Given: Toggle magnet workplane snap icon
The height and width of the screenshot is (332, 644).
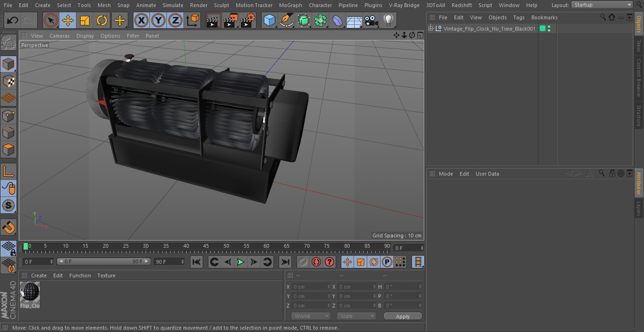Looking at the screenshot, I should coord(8,227).
